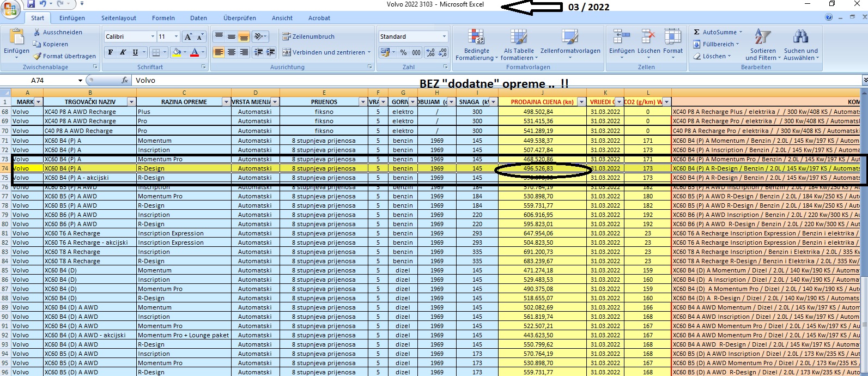This screenshot has width=868, height=376.
Task: Open Als Tabelle formatieren gallery
Action: pyautogui.click(x=519, y=45)
